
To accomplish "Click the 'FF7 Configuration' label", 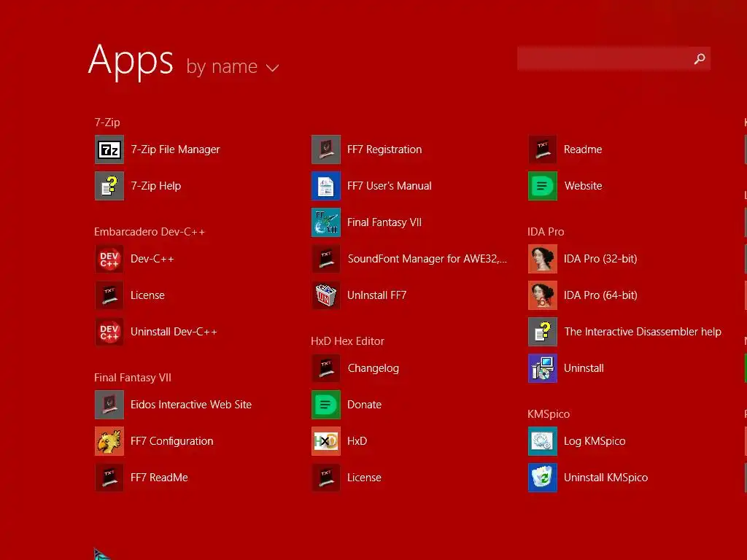I will (x=172, y=441).
